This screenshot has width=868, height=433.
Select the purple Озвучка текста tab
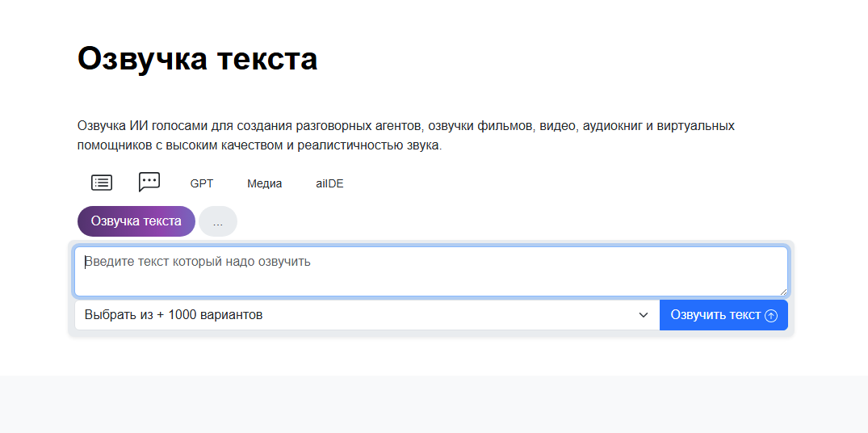click(136, 221)
